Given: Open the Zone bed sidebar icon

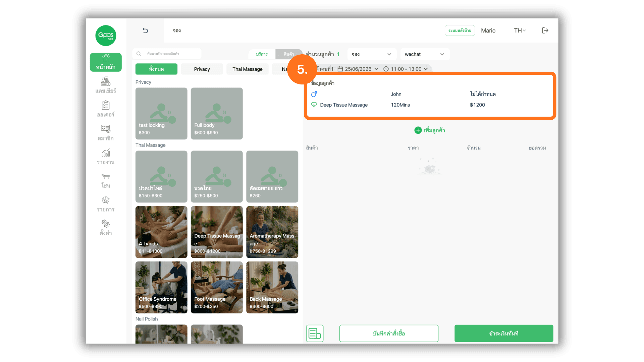Looking at the screenshot, I should [x=106, y=177].
